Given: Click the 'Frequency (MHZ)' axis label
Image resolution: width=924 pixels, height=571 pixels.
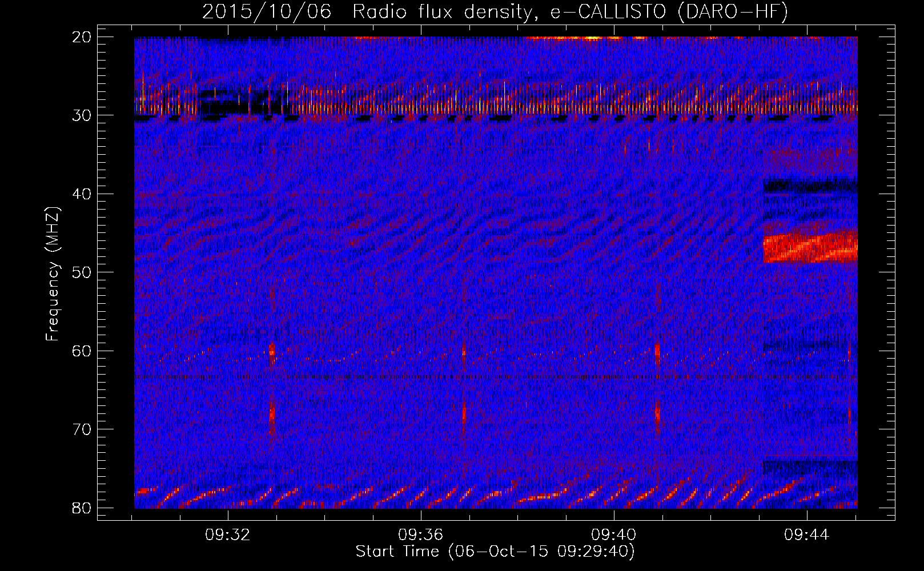Looking at the screenshot, I should (x=52, y=274).
